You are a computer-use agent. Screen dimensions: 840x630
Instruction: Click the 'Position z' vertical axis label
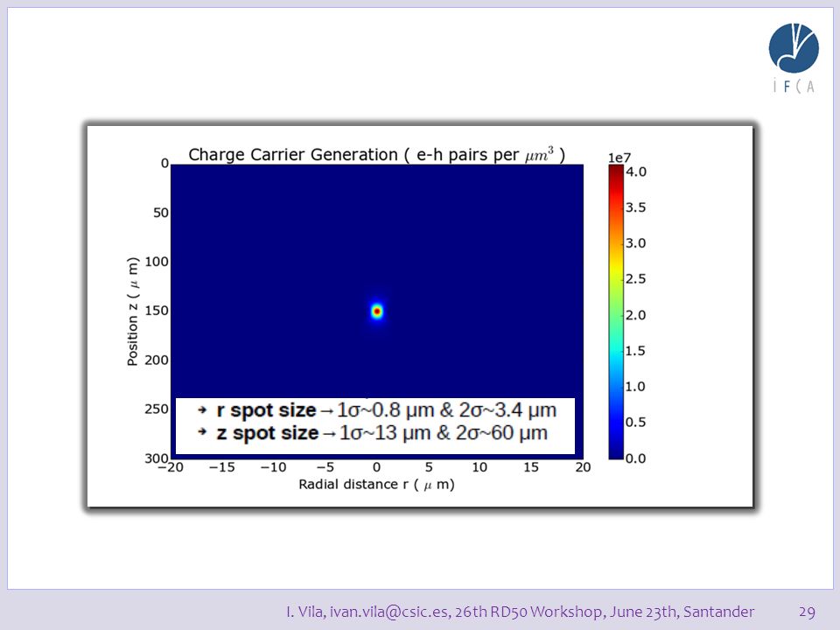[x=132, y=311]
